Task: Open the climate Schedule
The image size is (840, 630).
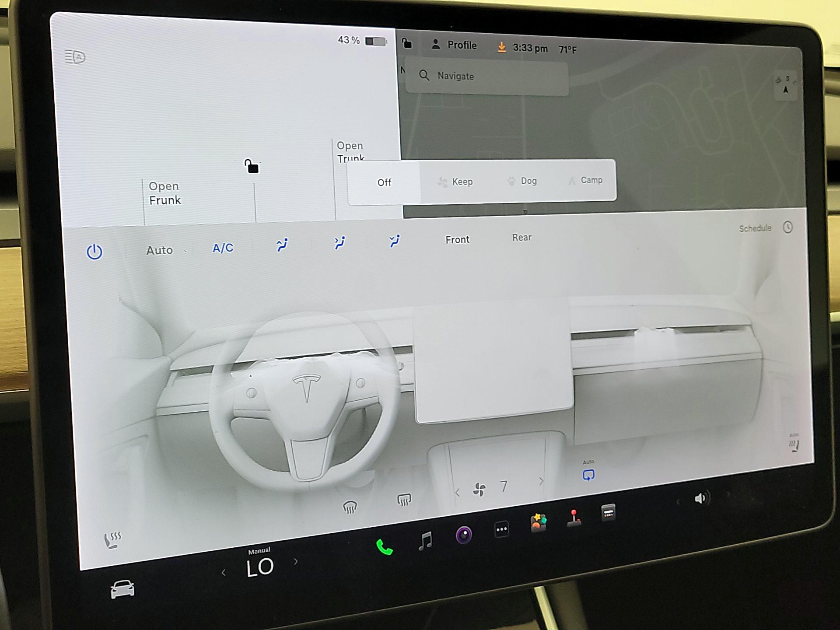Action: pyautogui.click(x=755, y=228)
